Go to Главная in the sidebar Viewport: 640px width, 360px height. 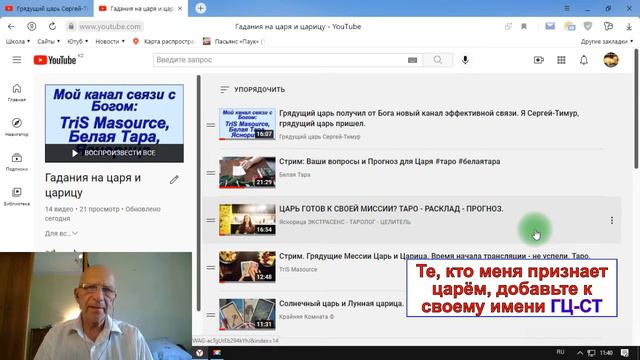[17, 92]
